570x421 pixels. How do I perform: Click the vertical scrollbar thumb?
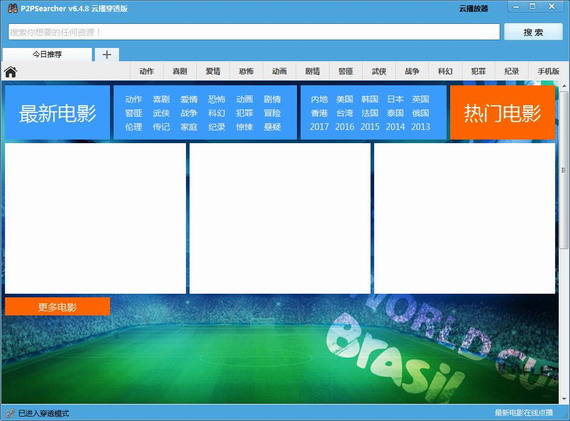click(x=564, y=170)
